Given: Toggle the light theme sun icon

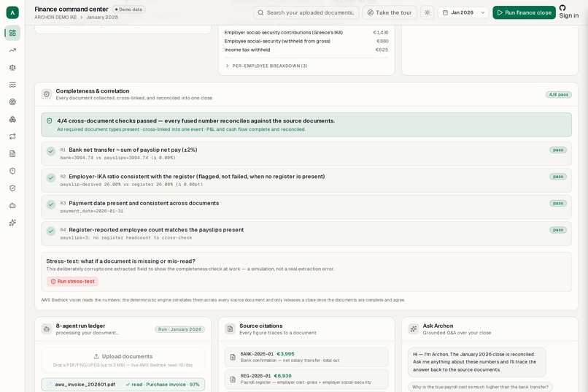Looking at the screenshot, I should 427,12.
